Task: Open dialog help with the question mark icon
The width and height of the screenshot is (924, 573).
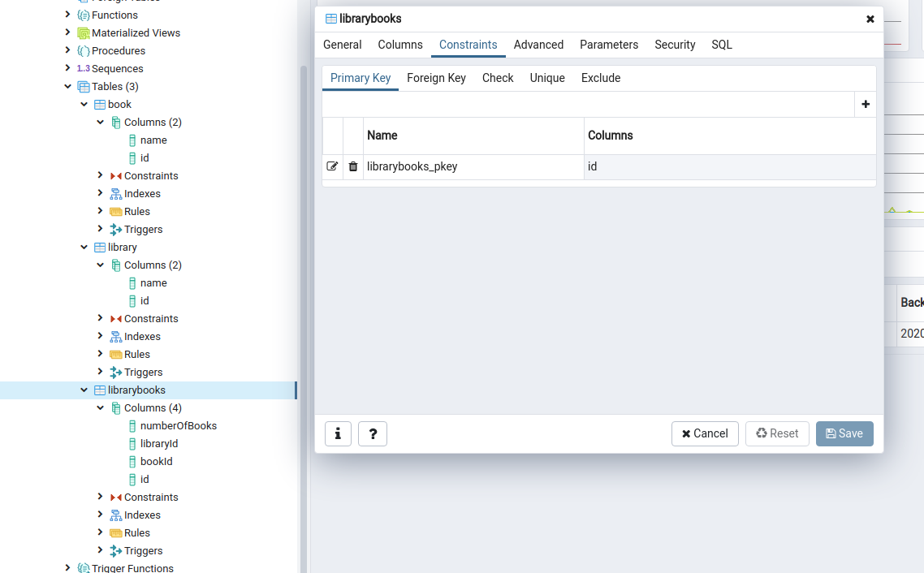Action: (372, 433)
